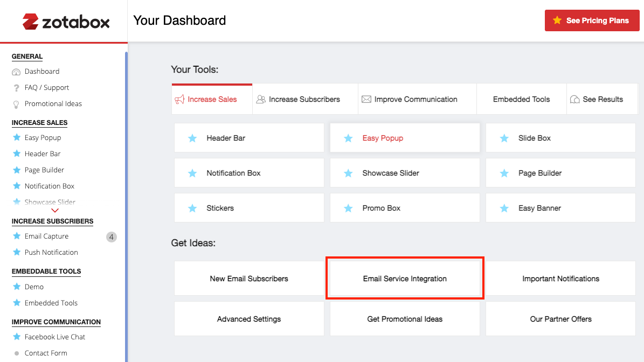The height and width of the screenshot is (362, 644).
Task: Open Facebook Live Chat from sidebar
Action: [x=55, y=337]
